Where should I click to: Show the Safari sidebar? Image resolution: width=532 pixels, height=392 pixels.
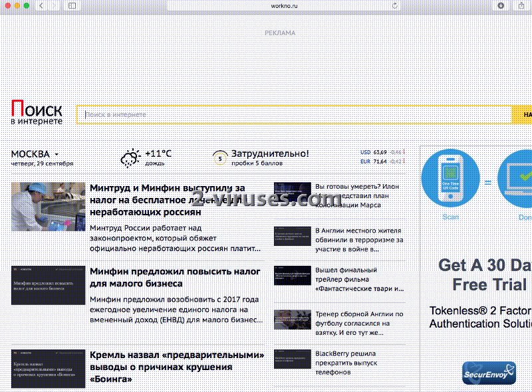pyautogui.click(x=71, y=5)
